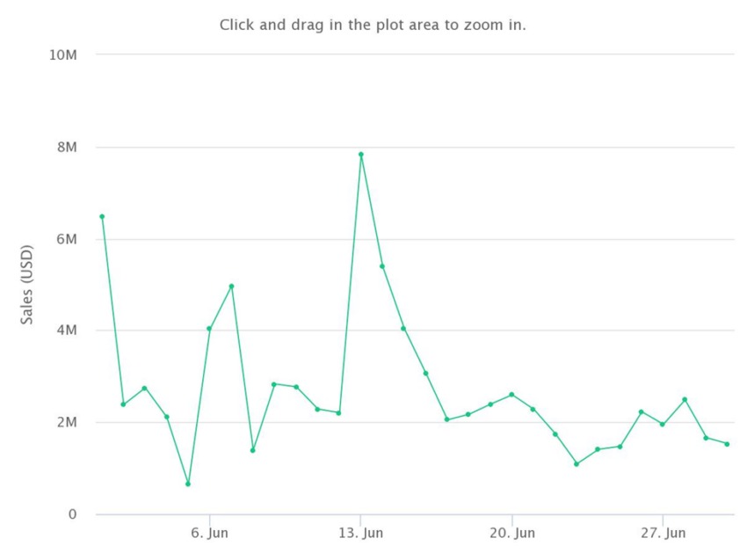Click the 10M y-axis label
Viewport: 747px width, 560px height.
(x=63, y=55)
